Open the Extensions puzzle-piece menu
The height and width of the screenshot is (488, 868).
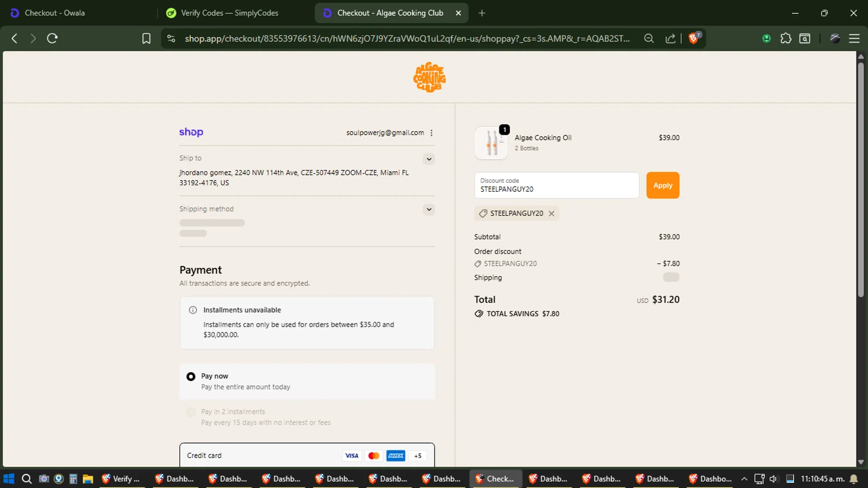(x=785, y=38)
